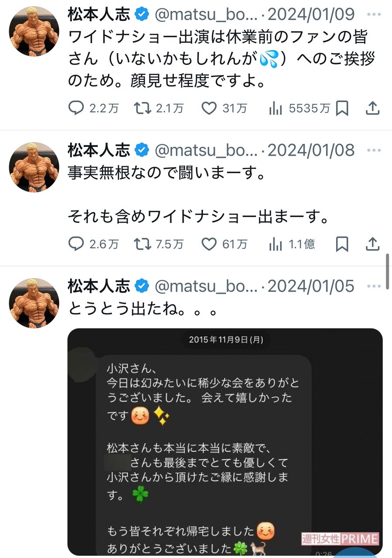Share the 2024/01/09 tweet
This screenshot has height=558, width=392.
click(x=372, y=108)
